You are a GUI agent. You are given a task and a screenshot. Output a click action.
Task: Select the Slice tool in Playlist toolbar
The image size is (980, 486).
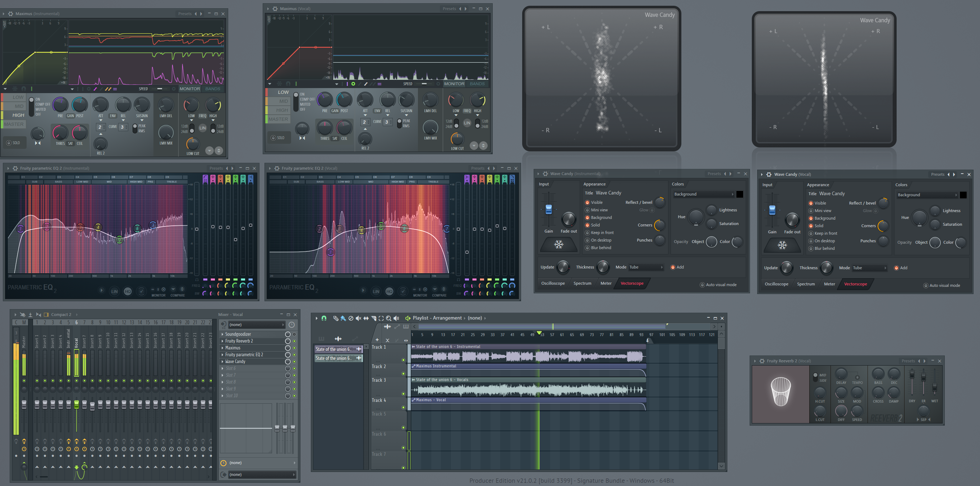(374, 318)
